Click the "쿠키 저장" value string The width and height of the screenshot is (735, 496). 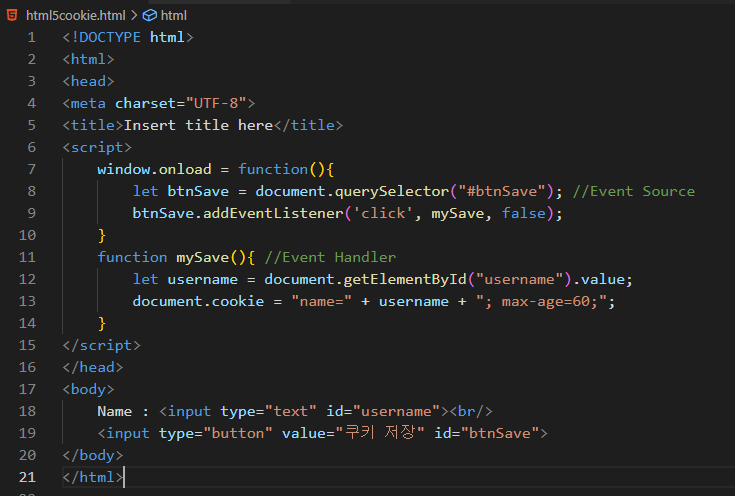(x=380, y=433)
